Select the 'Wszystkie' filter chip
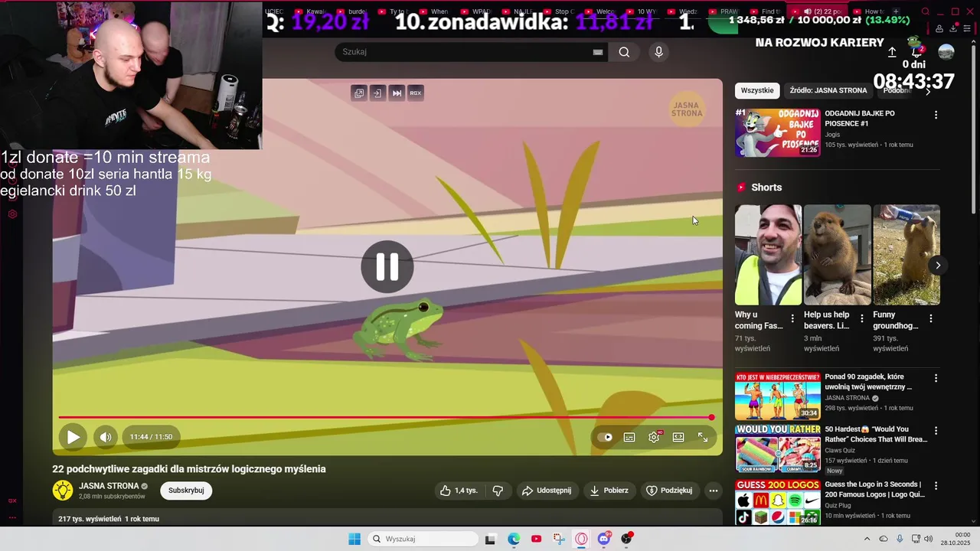Screen dimensions: 980x551 (757, 90)
